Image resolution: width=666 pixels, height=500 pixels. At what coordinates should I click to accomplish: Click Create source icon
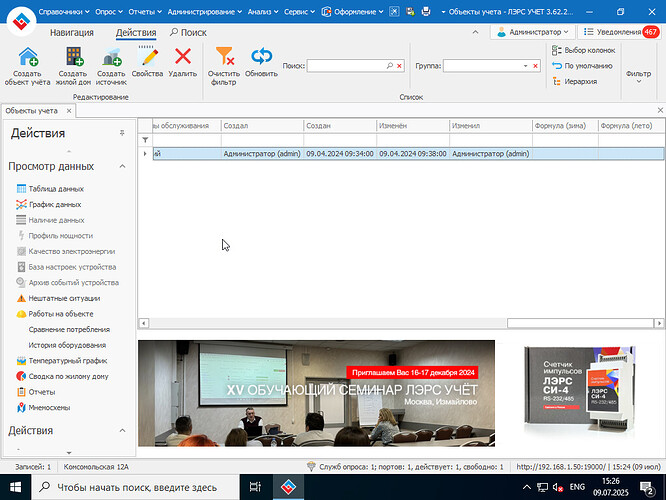pyautogui.click(x=112, y=57)
